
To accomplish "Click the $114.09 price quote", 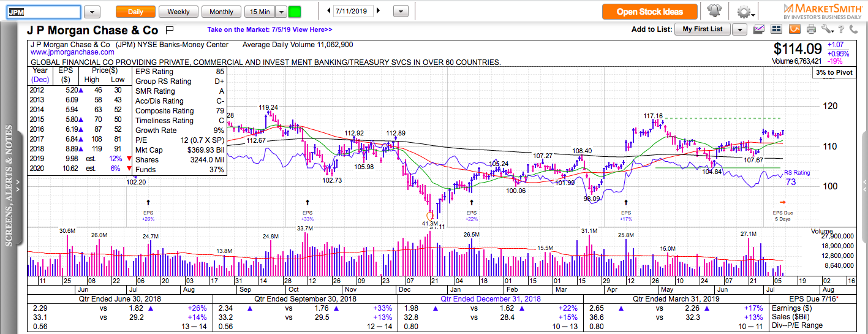I will tap(797, 48).
